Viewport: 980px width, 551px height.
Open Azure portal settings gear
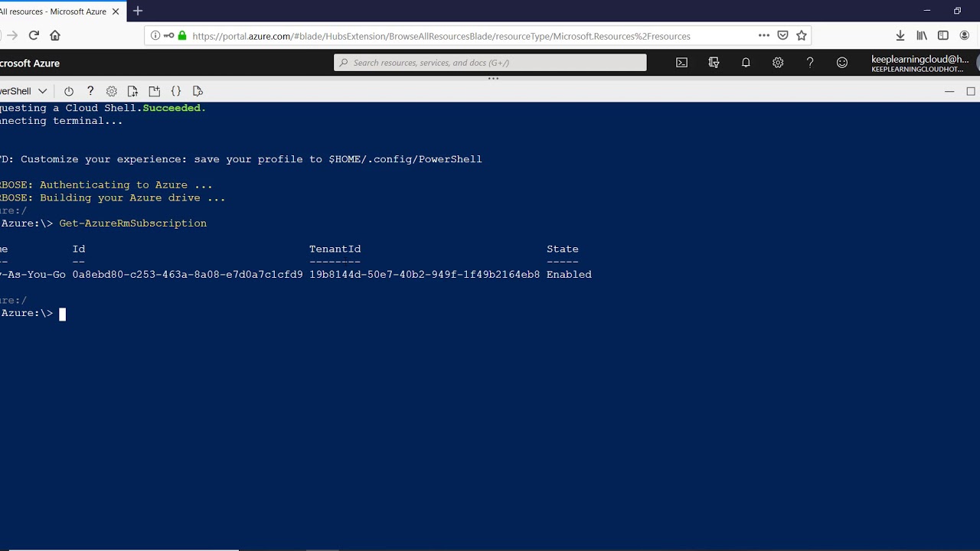(778, 63)
